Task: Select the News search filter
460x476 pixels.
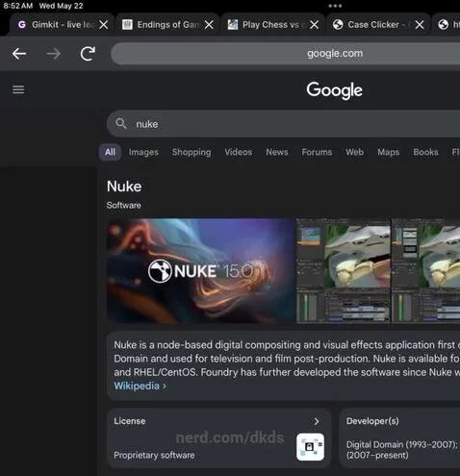Action: click(277, 152)
